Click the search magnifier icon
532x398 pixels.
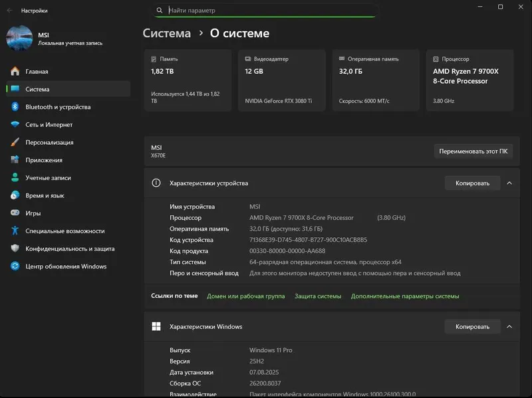pos(159,10)
